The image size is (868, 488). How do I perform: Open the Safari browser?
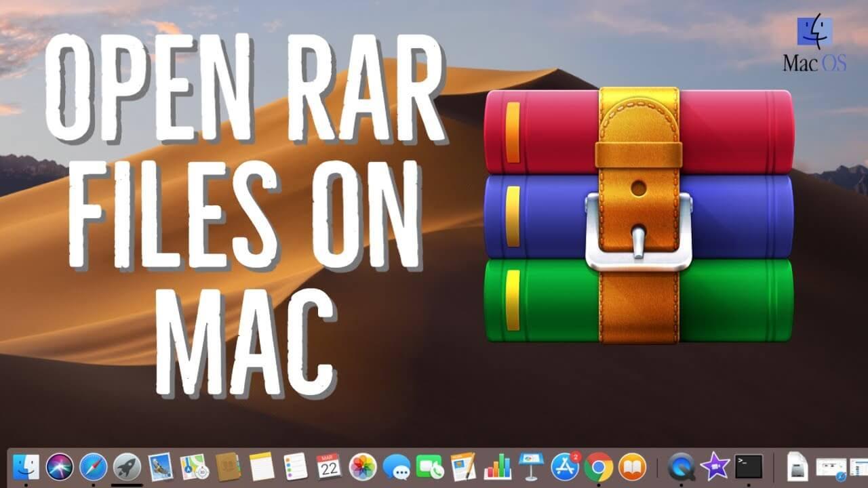point(94,466)
